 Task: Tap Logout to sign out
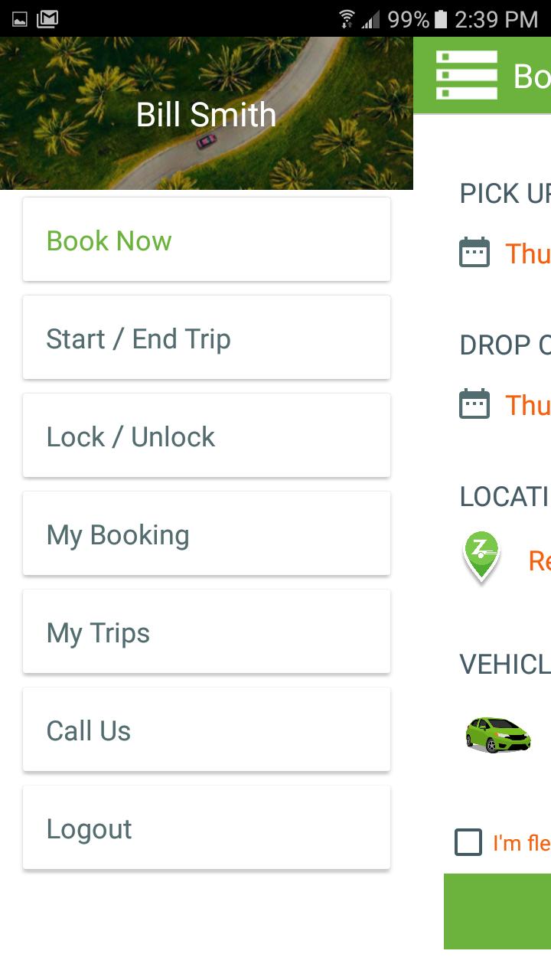207,828
